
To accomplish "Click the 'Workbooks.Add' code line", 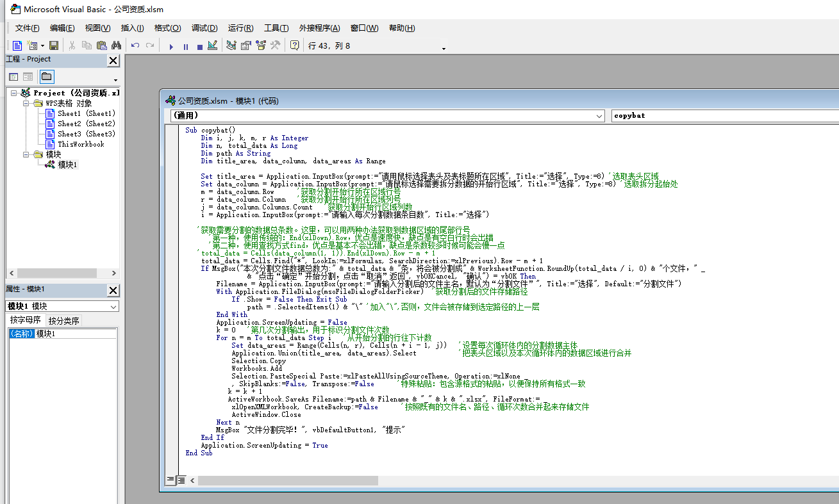I will click(x=256, y=368).
